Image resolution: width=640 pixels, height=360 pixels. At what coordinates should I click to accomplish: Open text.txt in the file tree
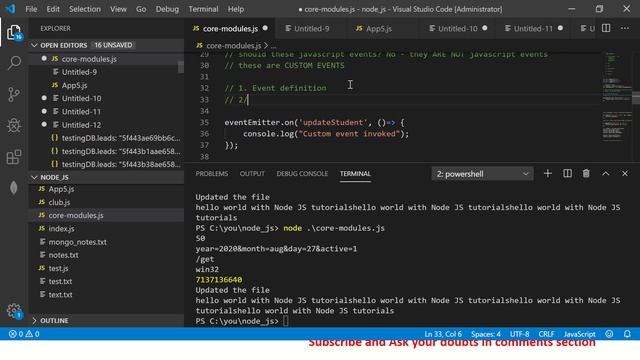(x=106, y=295)
